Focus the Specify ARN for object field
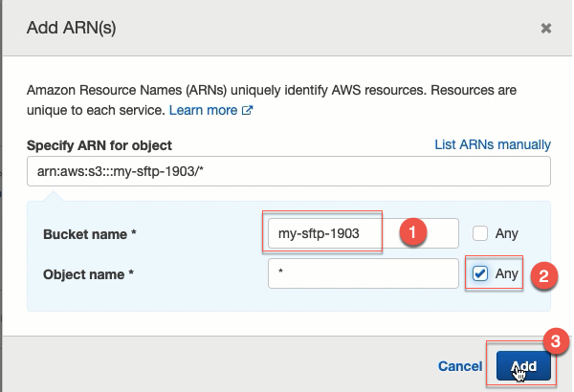 (x=289, y=171)
